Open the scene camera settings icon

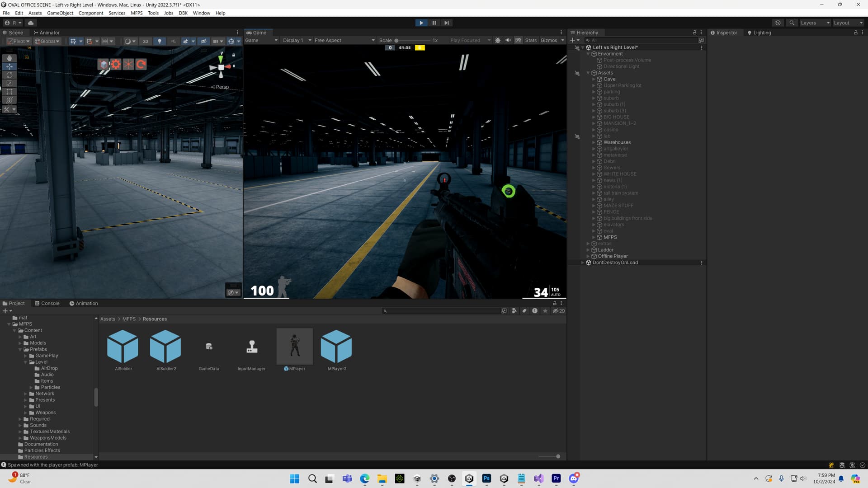point(231,291)
